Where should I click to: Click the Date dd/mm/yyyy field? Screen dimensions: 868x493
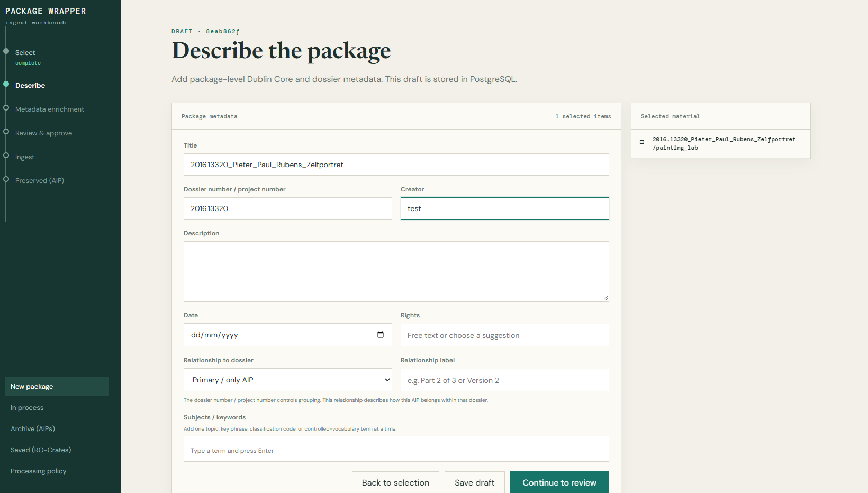click(287, 335)
